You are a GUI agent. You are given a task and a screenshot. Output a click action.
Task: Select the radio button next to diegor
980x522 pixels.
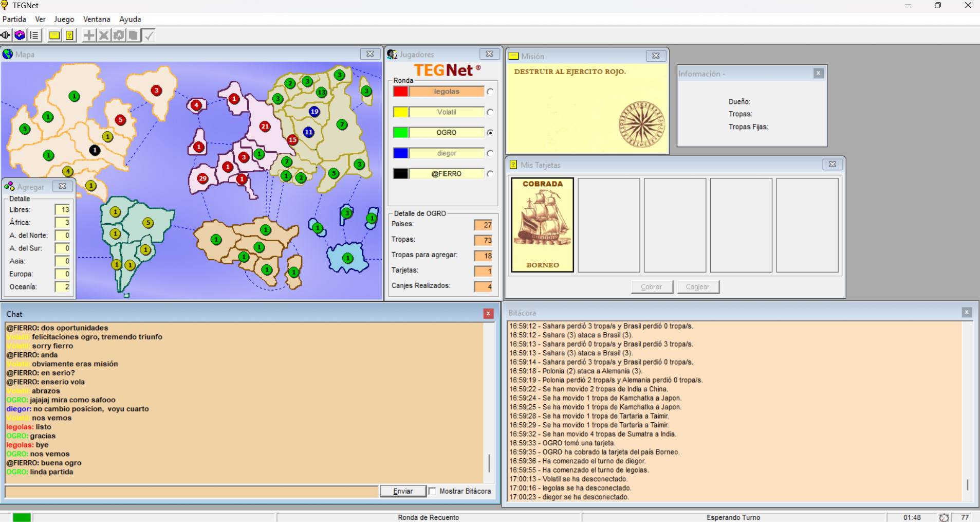(490, 153)
